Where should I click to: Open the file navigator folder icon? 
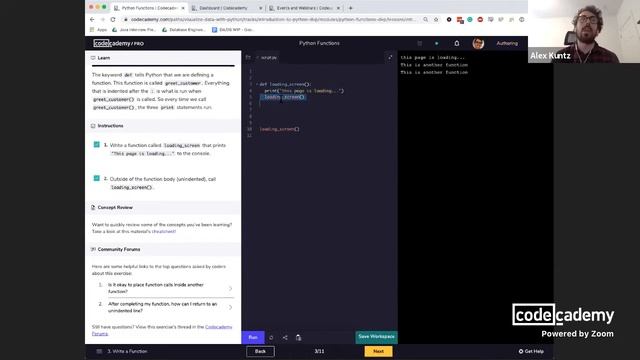pyautogui.click(x=248, y=58)
